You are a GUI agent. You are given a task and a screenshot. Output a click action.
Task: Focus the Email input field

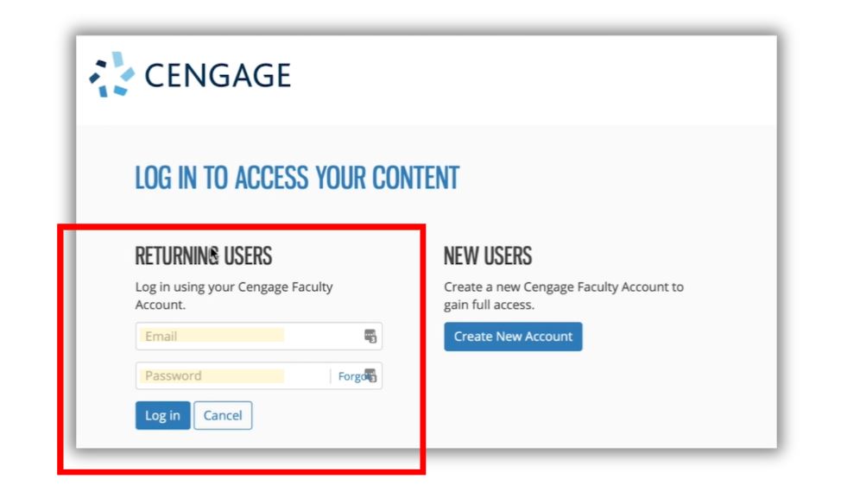click(x=258, y=337)
